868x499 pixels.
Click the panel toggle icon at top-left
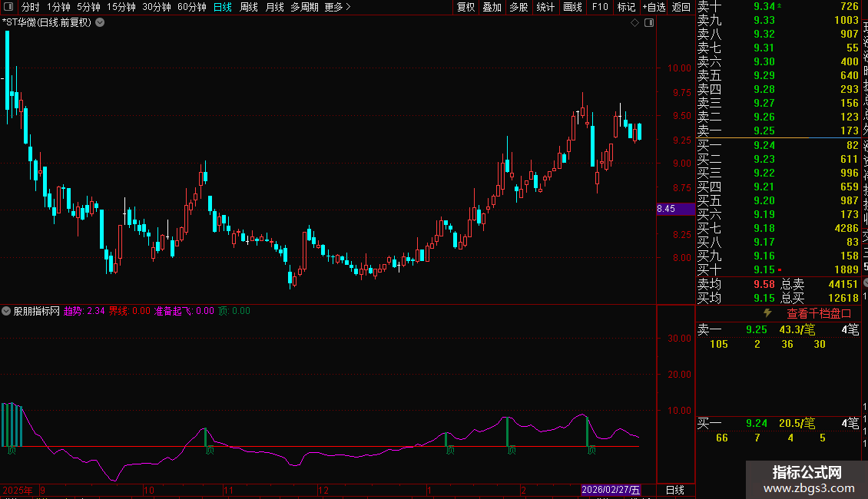click(x=8, y=7)
